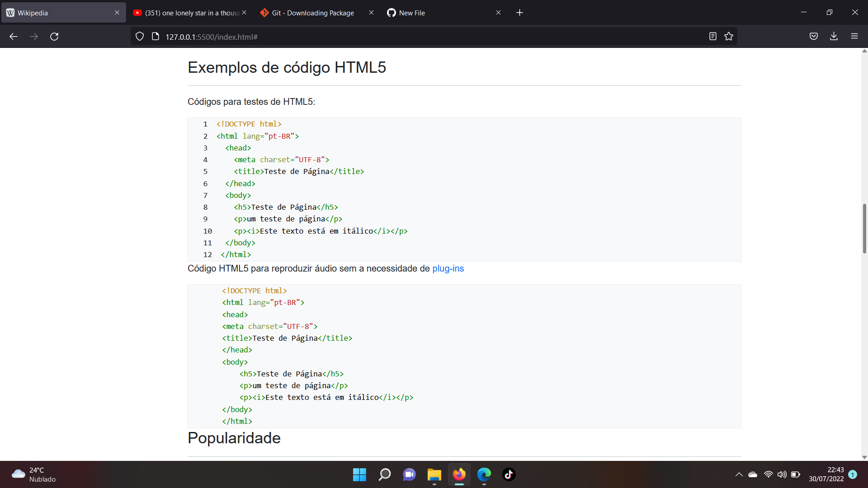The image size is (868, 488).
Task: Open TikTok from the taskbar
Action: (509, 474)
